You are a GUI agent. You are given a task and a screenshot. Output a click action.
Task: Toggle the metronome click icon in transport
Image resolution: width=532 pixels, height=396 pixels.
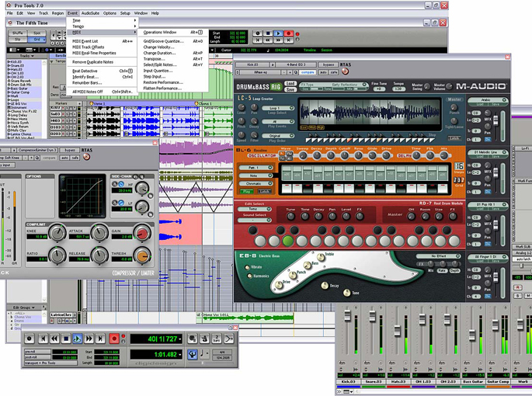204,339
